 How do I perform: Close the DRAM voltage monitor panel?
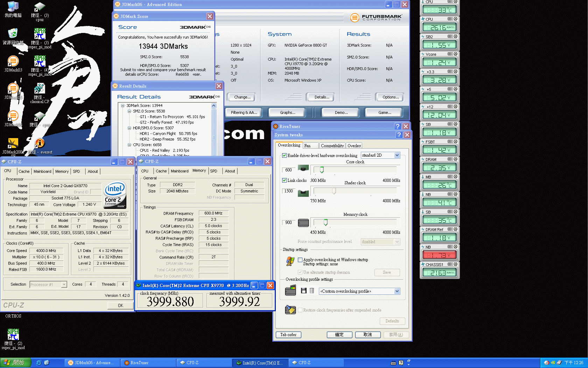click(455, 159)
